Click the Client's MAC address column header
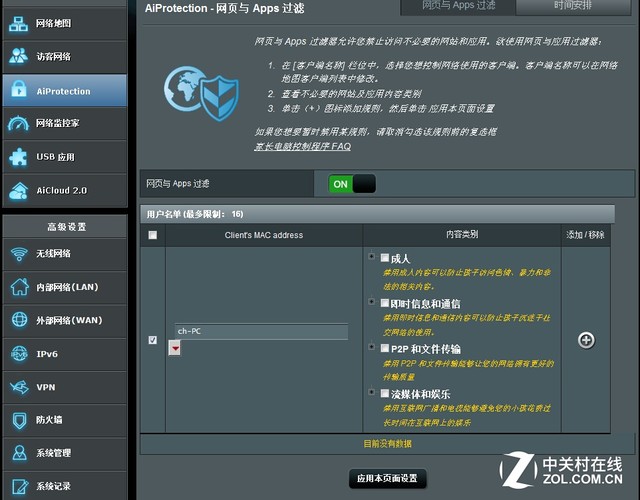The width and height of the screenshot is (640, 500). 264,235
